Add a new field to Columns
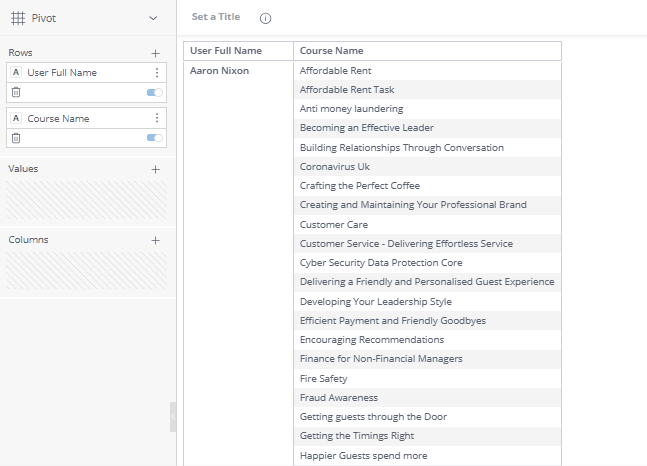 (155, 240)
